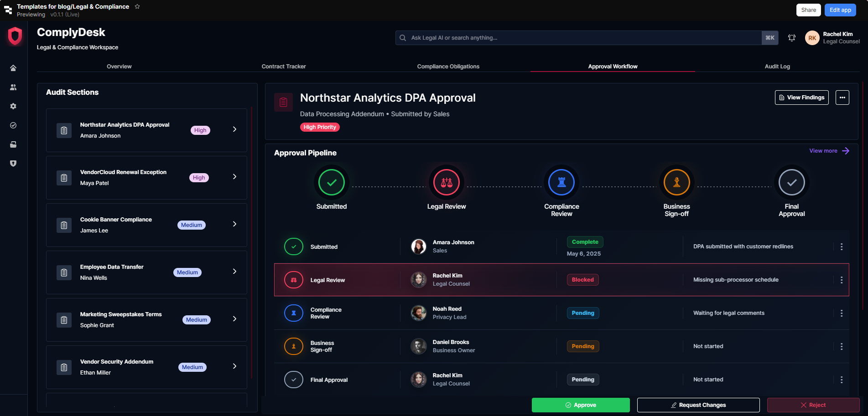Select the Legal Review scales stage icon
The image size is (868, 416).
pyautogui.click(x=447, y=182)
